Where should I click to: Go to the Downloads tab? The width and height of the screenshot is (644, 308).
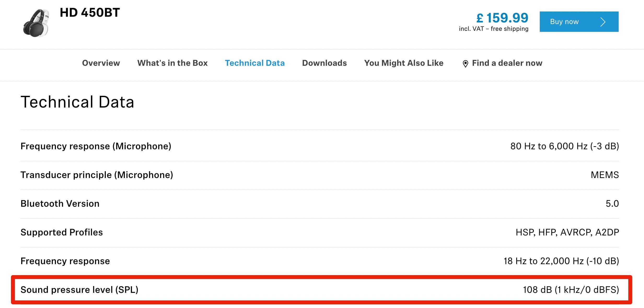pyautogui.click(x=324, y=63)
